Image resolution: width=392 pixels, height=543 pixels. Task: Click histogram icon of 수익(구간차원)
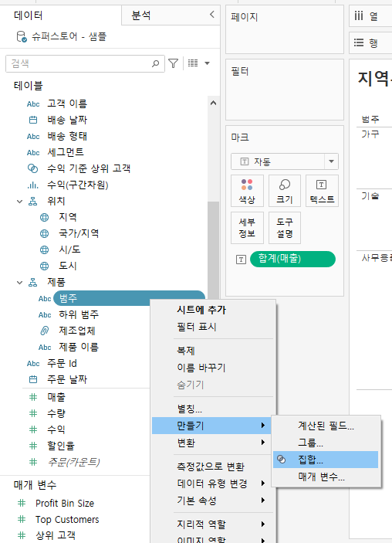(32, 185)
